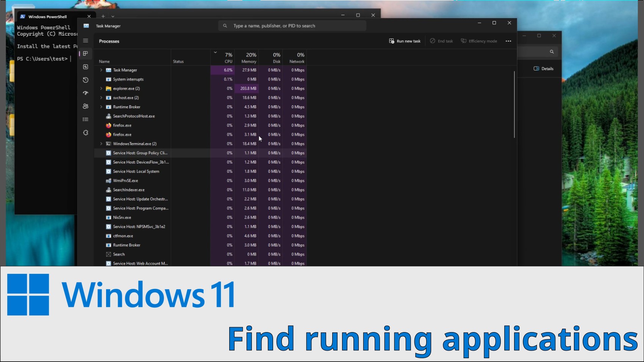
Task: Go to the Users sidebar icon
Action: click(86, 106)
